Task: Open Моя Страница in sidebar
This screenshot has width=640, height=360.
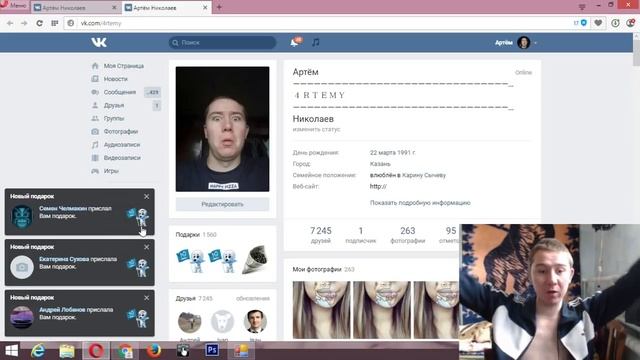Action: pyautogui.click(x=124, y=66)
